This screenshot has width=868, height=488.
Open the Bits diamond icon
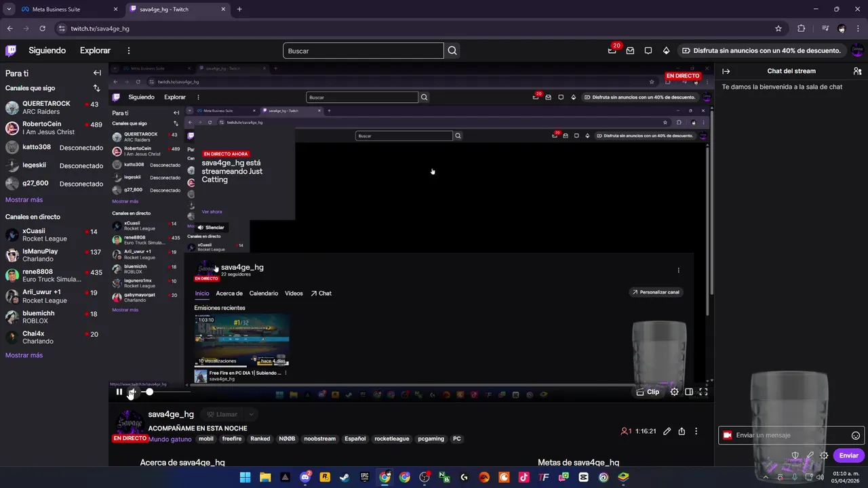(x=666, y=51)
